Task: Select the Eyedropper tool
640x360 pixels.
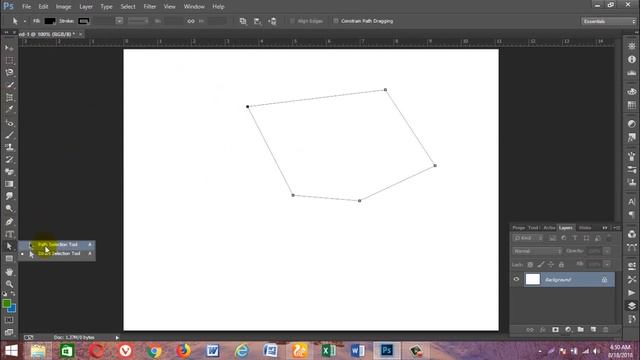Action: (x=9, y=110)
